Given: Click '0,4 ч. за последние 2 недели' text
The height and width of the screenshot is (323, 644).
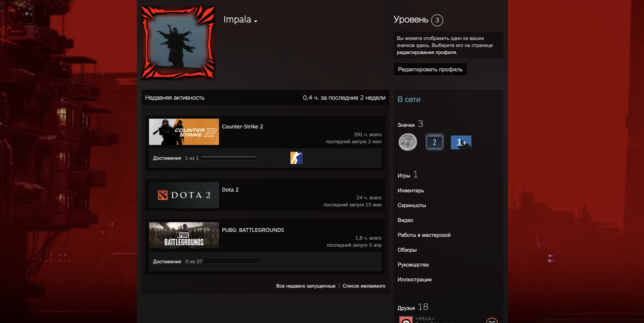Looking at the screenshot, I should pyautogui.click(x=344, y=98).
